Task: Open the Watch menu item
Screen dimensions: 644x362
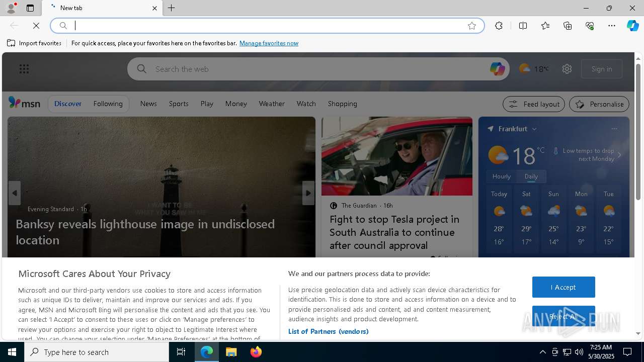Action: (306, 104)
